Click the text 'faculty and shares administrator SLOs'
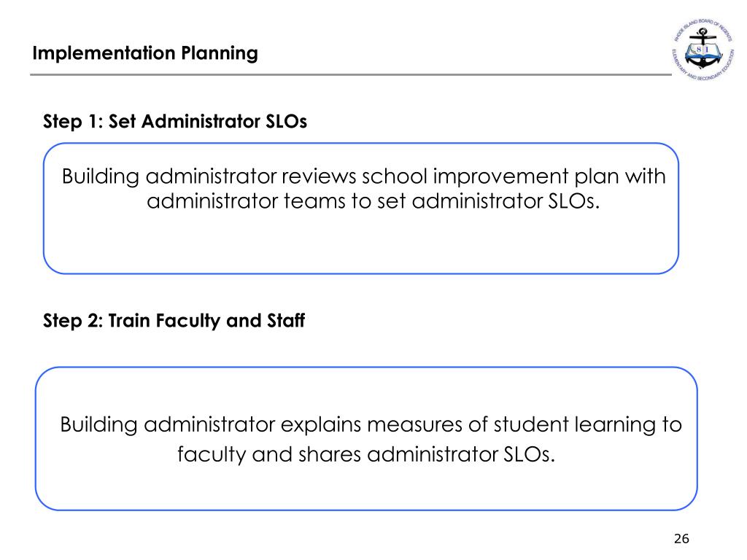Viewport: 747px width, 560px height. [365, 454]
